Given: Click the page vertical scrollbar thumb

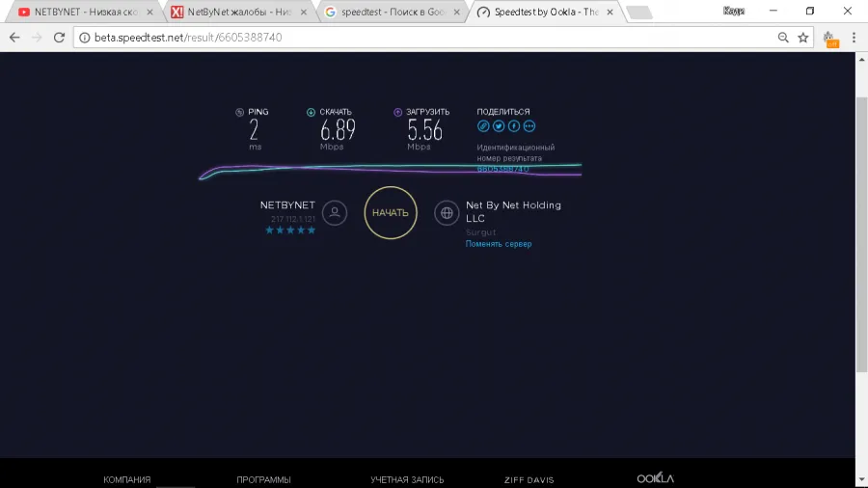Looking at the screenshot, I should [862, 234].
